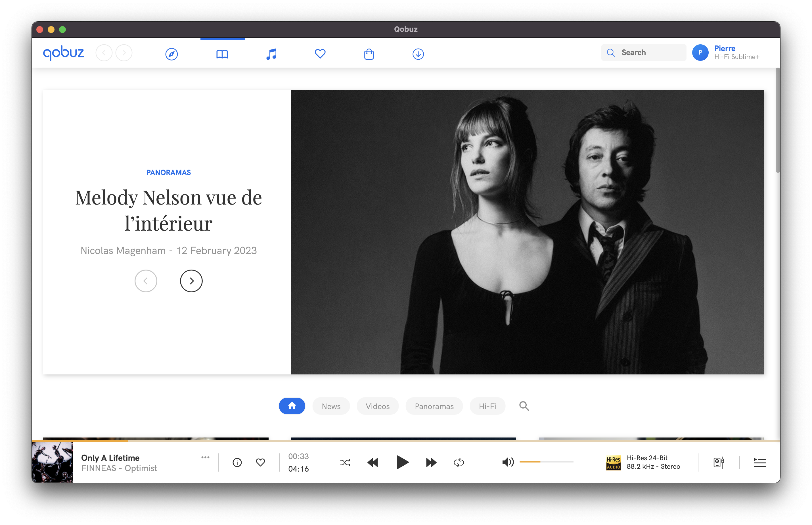Advance the carousel with the right arrow

(191, 281)
